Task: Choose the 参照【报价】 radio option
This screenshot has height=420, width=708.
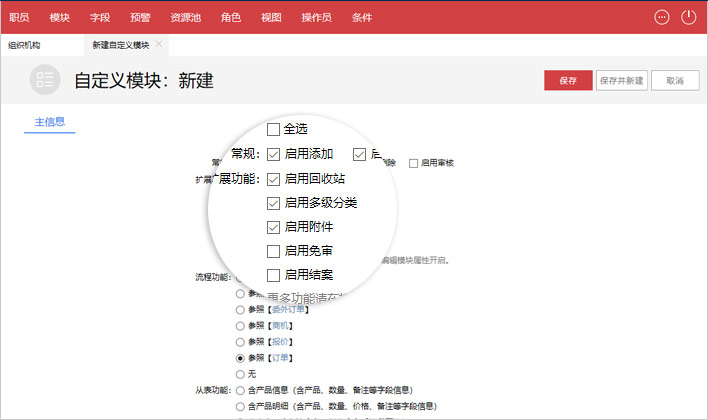Action: click(x=239, y=341)
